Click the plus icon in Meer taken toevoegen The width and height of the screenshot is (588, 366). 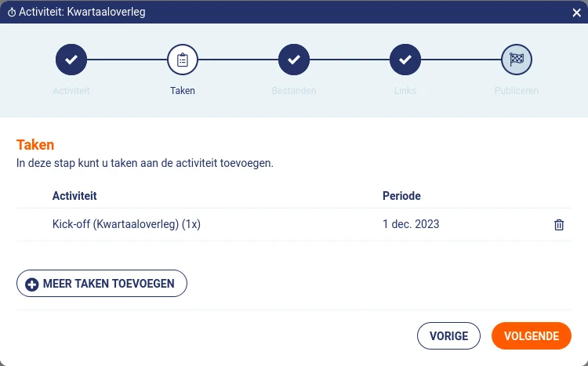32,284
